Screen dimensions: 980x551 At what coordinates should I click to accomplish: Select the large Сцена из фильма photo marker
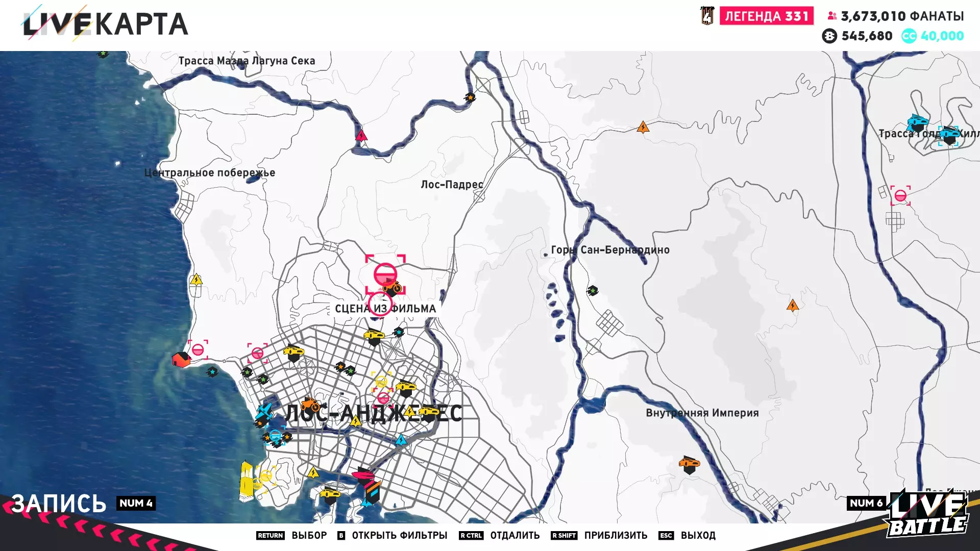385,274
